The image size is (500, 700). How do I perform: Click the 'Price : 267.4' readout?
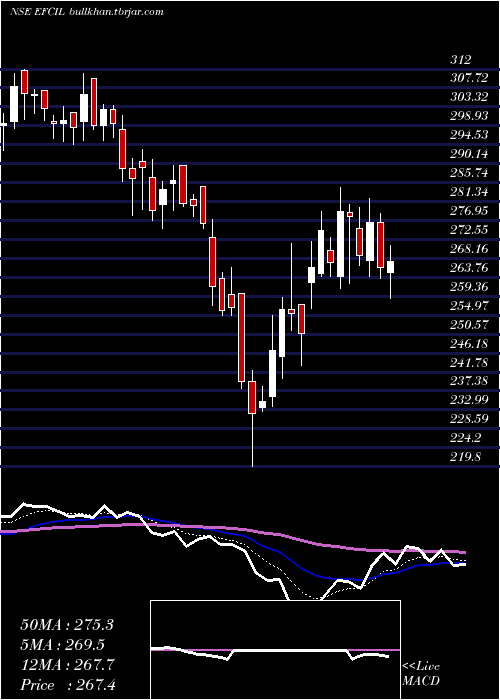[x=68, y=685]
